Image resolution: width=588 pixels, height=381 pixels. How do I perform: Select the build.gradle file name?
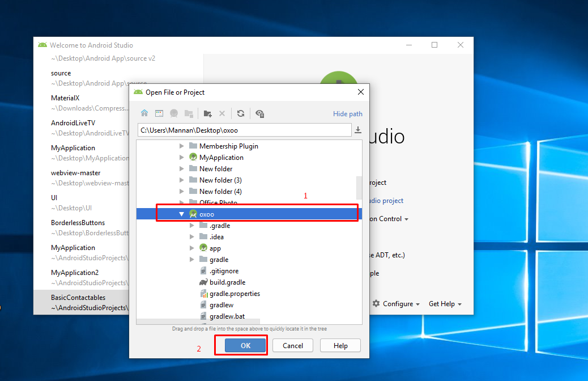[x=227, y=282]
